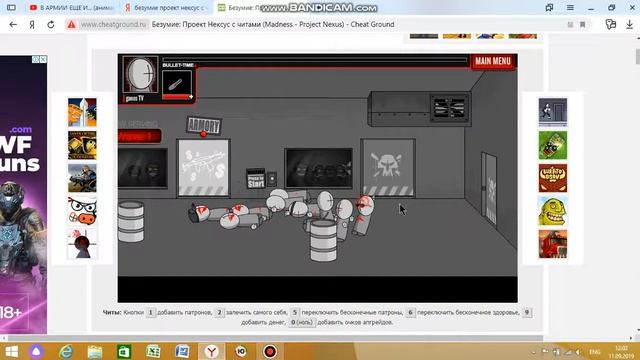The width and height of the screenshot is (640, 360).
Task: Click cheat key 9 at the end of the first cheats line
Action: 527,312
